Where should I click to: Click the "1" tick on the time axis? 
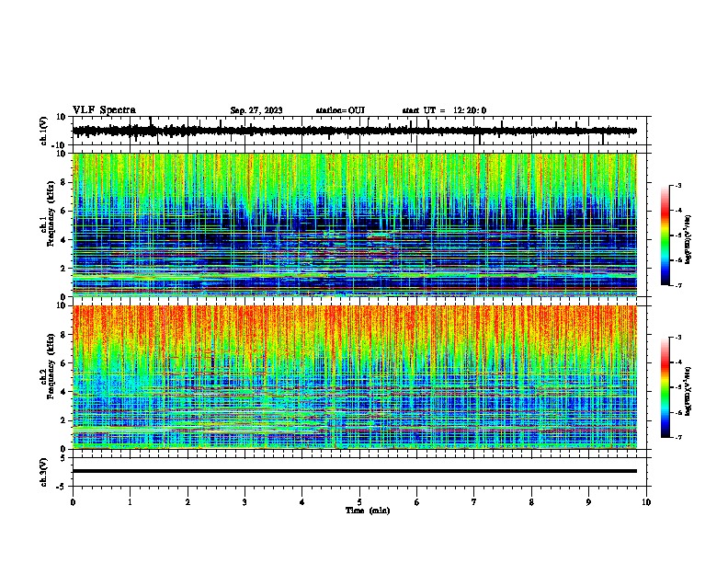point(130,502)
